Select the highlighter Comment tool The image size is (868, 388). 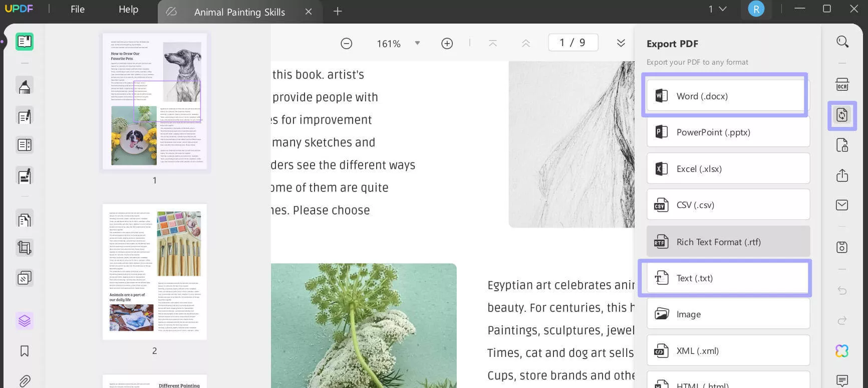click(24, 86)
